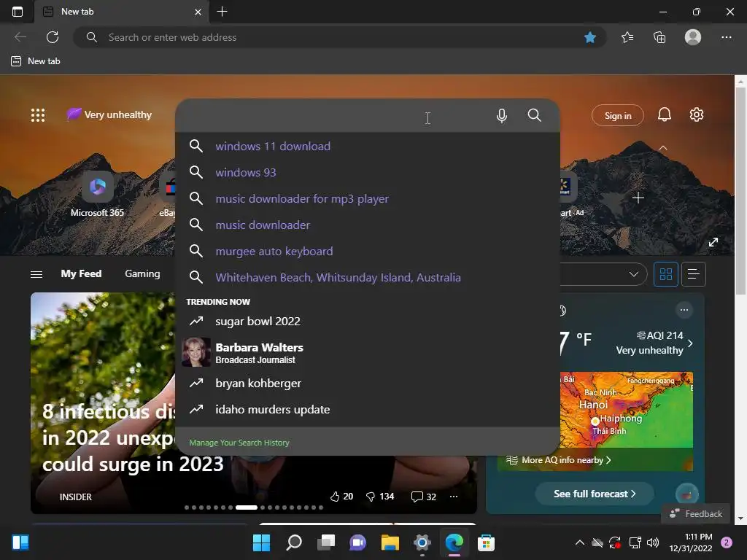Open File Explorer from taskbar
The width and height of the screenshot is (747, 560).
point(390,542)
